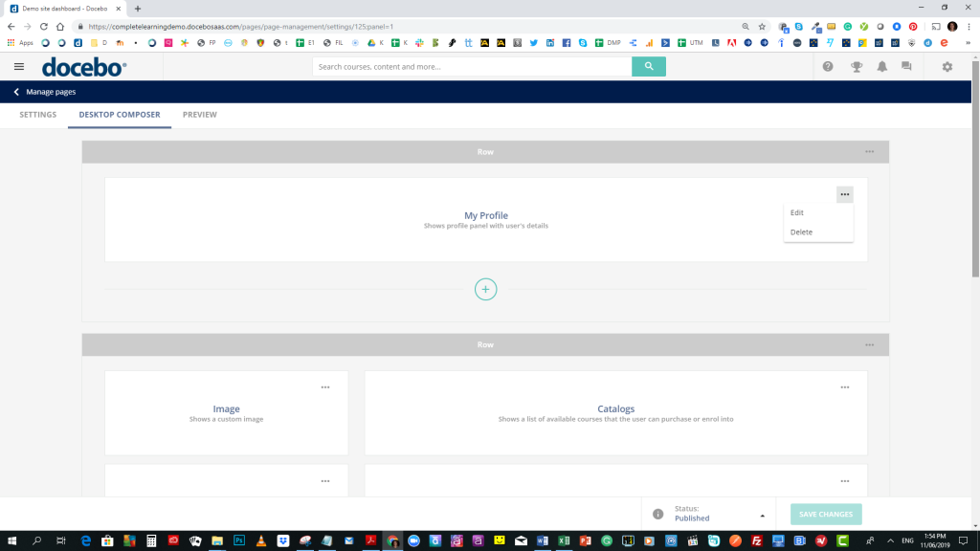The height and width of the screenshot is (551, 980).
Task: Open the top Row options ellipsis menu
Action: [x=869, y=151]
